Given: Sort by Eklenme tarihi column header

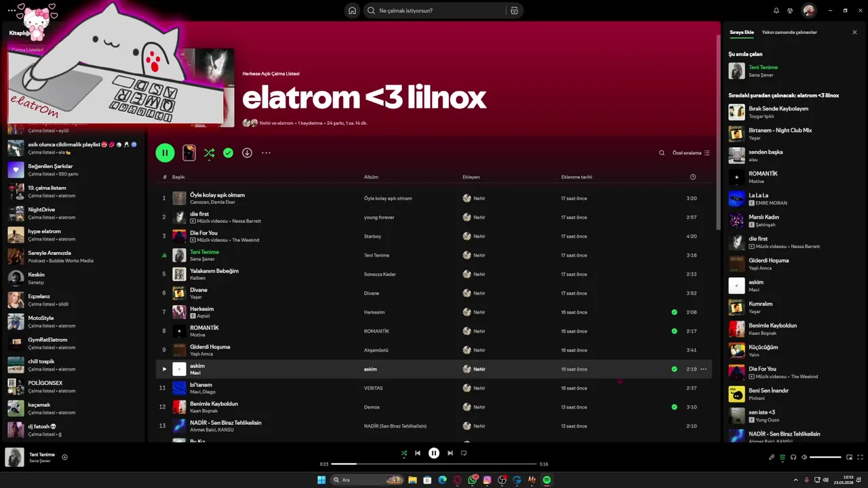Looking at the screenshot, I should point(576,177).
